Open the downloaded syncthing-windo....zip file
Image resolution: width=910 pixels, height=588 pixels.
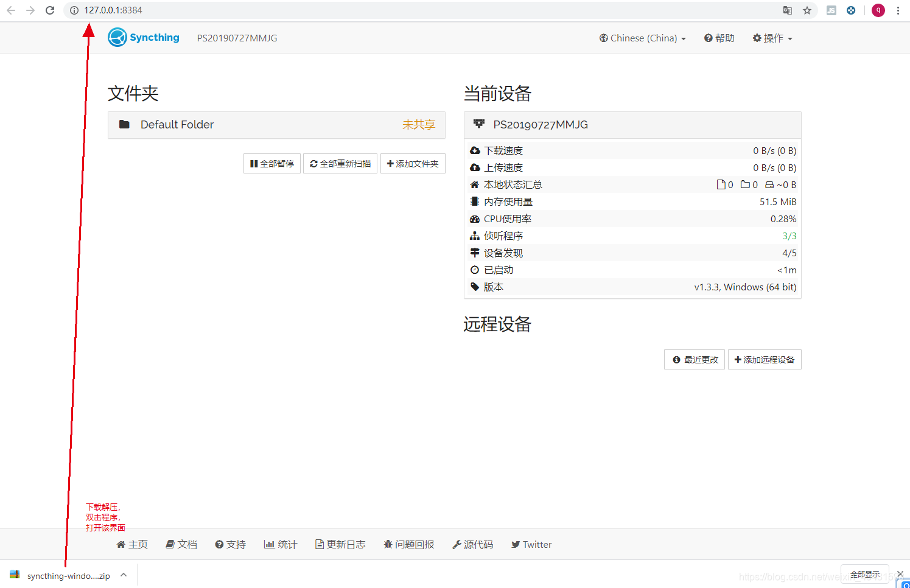point(68,575)
